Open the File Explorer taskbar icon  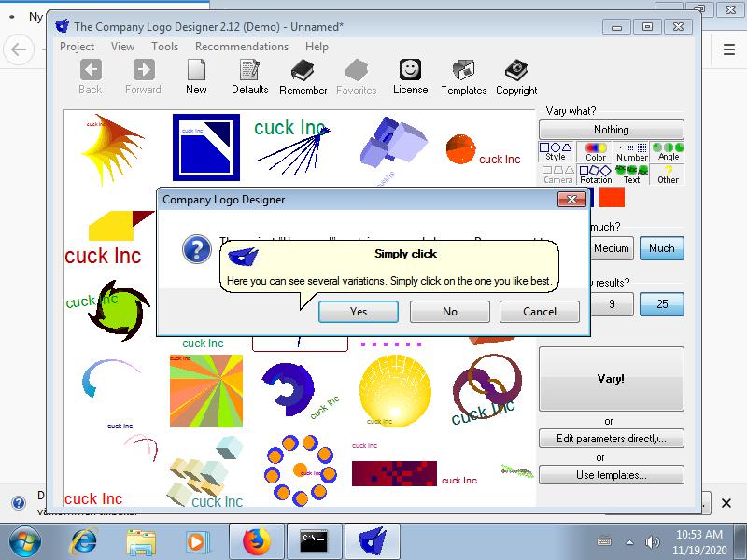(x=141, y=542)
